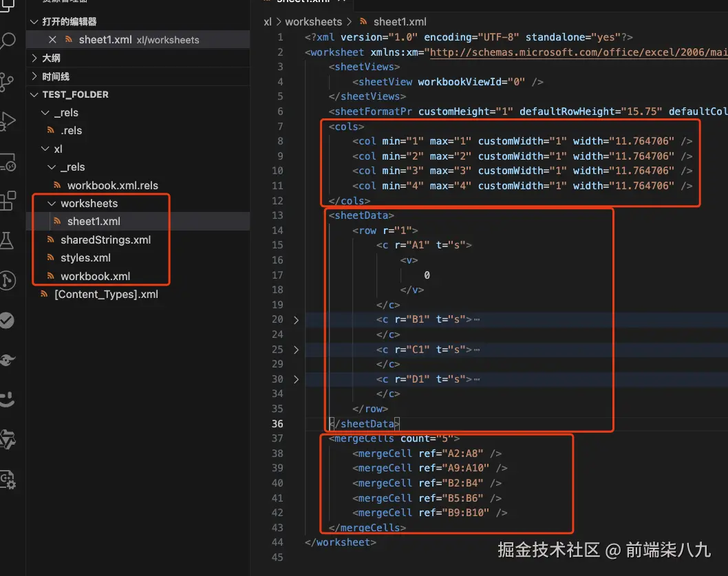Place cursor on the <cols> opening tag

tap(346, 127)
